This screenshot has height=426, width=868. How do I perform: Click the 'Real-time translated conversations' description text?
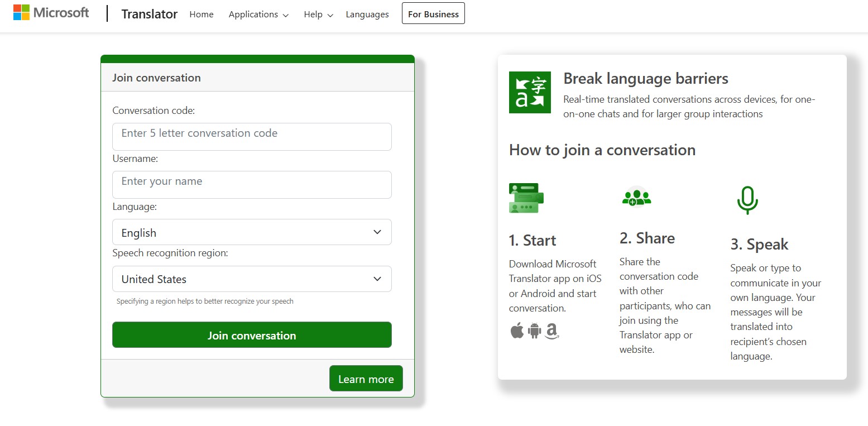tap(689, 107)
